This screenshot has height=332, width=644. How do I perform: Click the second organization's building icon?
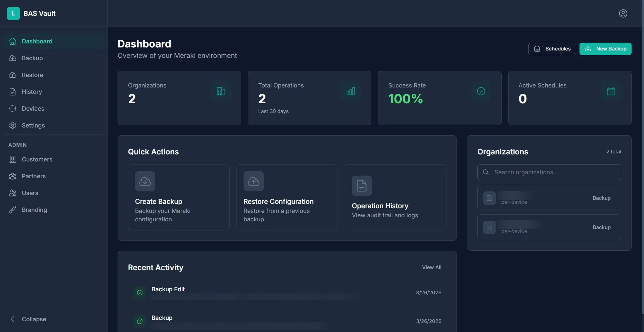click(x=489, y=227)
